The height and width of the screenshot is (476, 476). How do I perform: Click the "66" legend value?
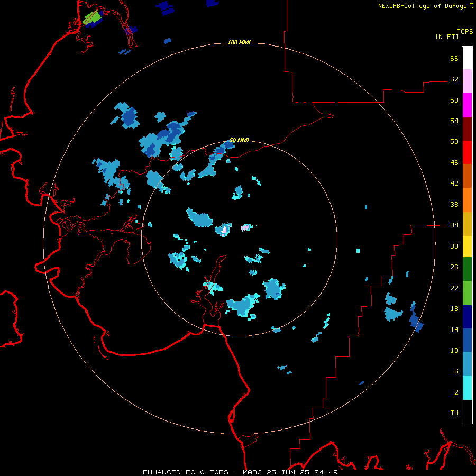454,58
